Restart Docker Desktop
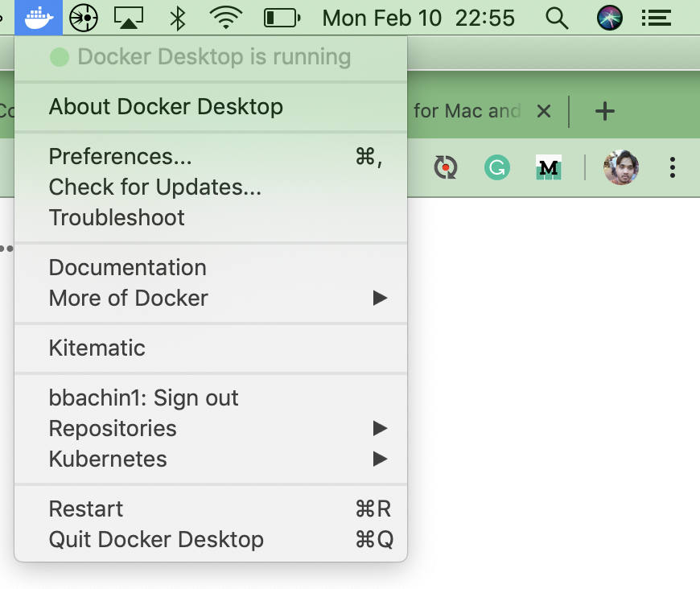Screen dimensions: 700x589 click(x=211, y=509)
